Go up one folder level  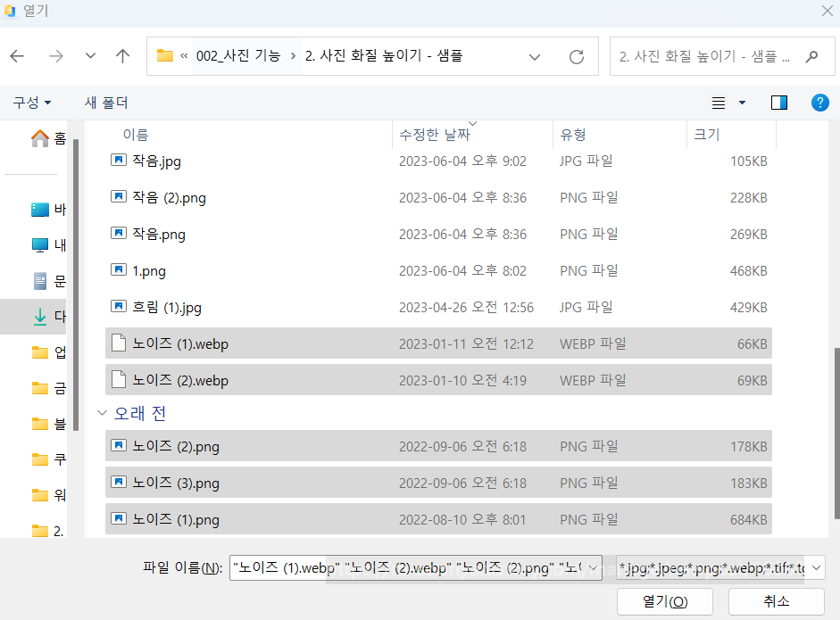(122, 55)
